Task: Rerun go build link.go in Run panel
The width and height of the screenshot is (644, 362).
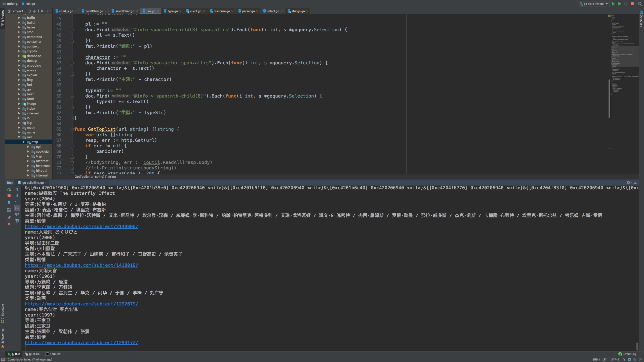Action: coord(9,190)
